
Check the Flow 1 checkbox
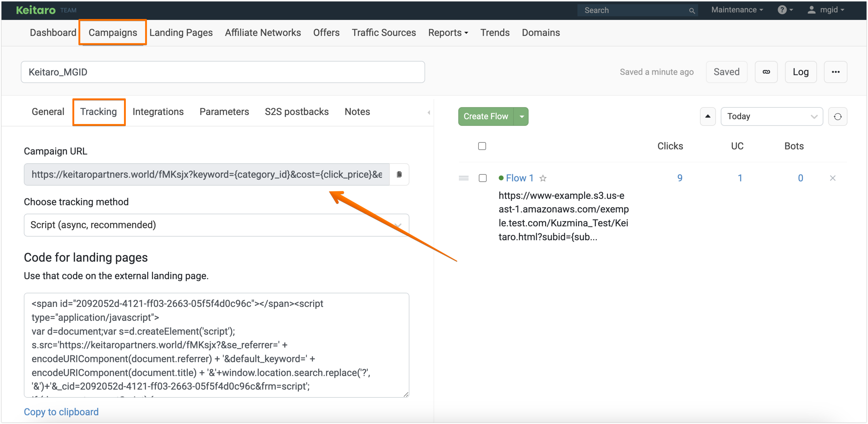pos(483,178)
